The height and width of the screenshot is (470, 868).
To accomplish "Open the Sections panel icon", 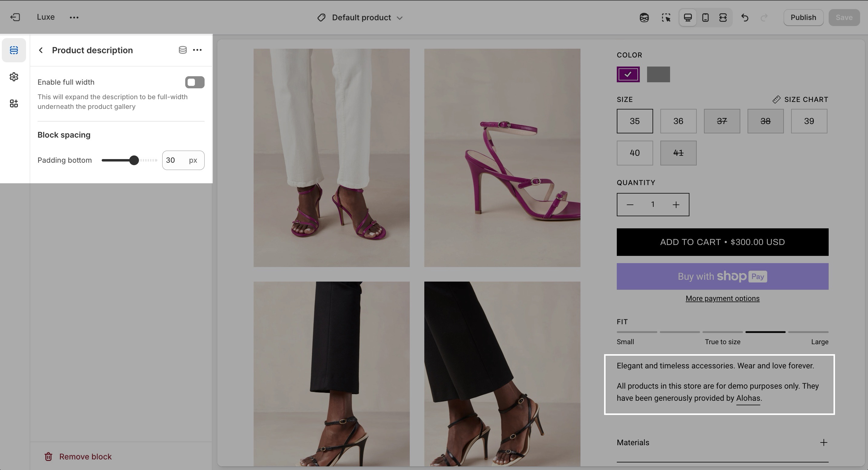I will click(x=14, y=50).
